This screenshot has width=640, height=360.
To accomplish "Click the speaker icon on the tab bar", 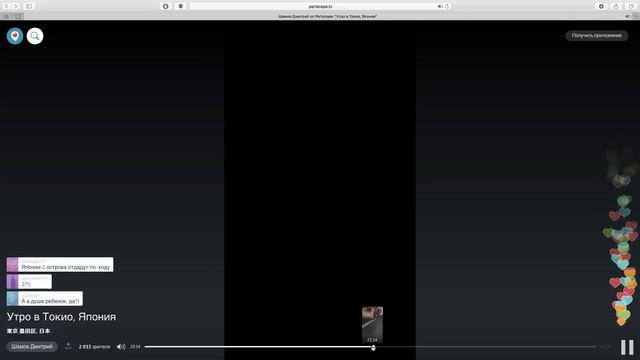I will click(x=627, y=16).
